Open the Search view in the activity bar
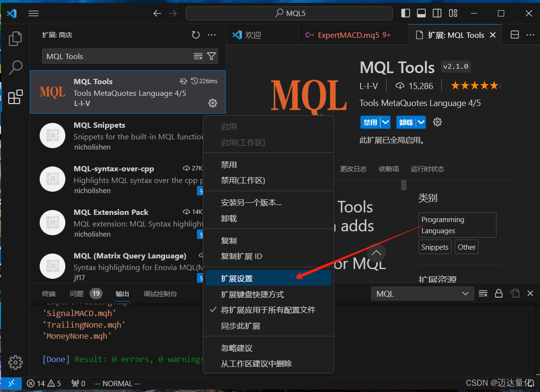Screen dimensions: 540x392 click(x=15, y=68)
